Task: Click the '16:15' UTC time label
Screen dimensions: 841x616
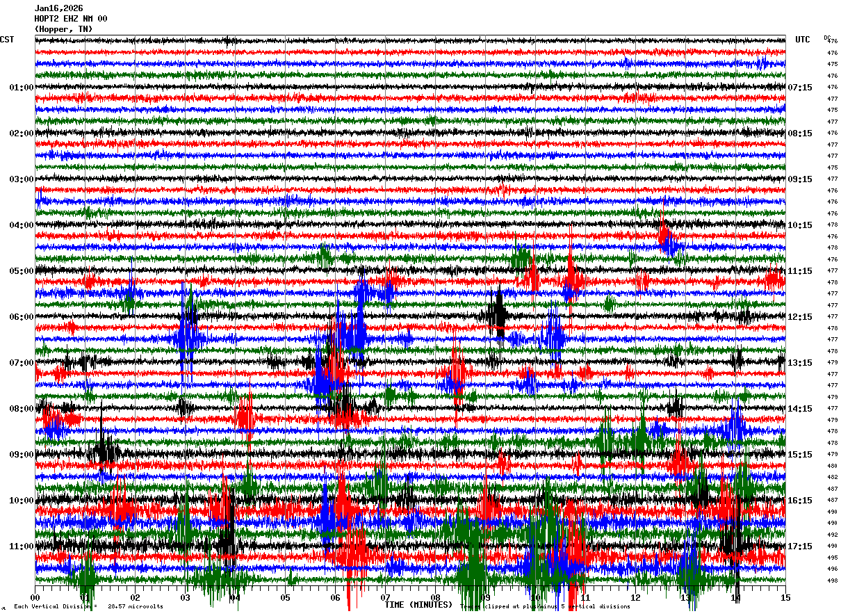Action: 800,501
